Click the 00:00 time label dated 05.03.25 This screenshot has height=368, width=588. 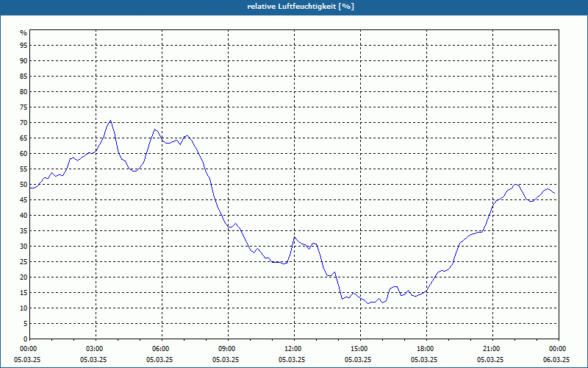(x=28, y=349)
